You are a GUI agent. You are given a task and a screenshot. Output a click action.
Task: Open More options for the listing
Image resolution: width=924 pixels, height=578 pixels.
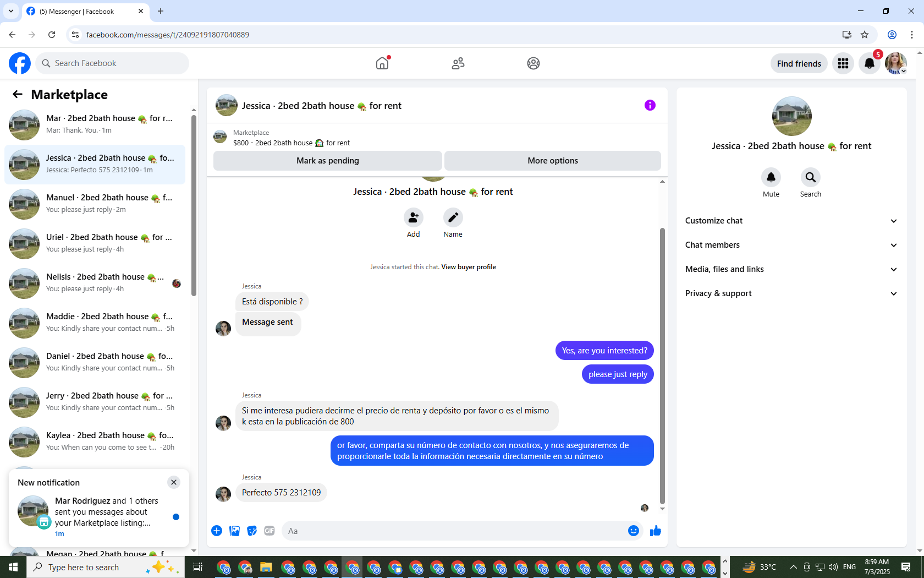(x=553, y=161)
